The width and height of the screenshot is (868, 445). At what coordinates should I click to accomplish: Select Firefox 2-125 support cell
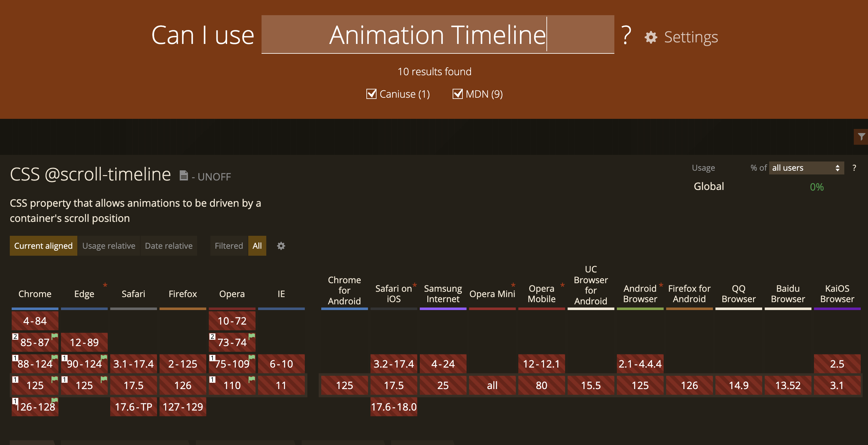(183, 364)
